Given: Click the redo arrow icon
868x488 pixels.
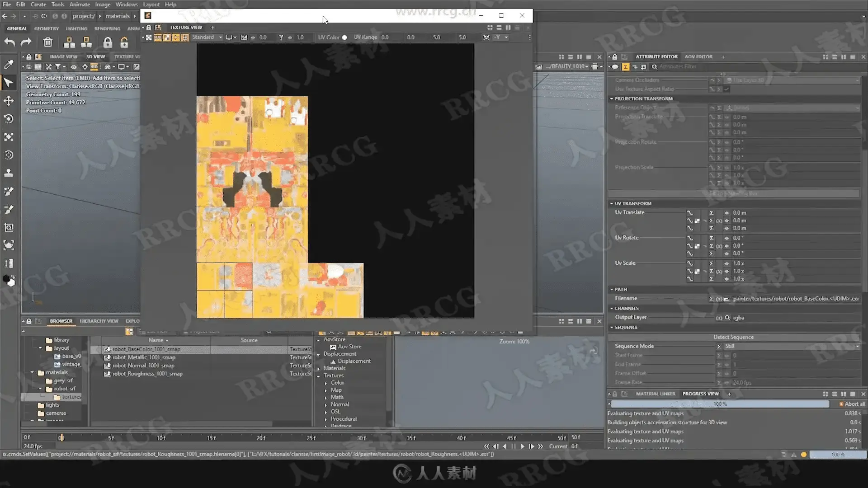Looking at the screenshot, I should (26, 42).
